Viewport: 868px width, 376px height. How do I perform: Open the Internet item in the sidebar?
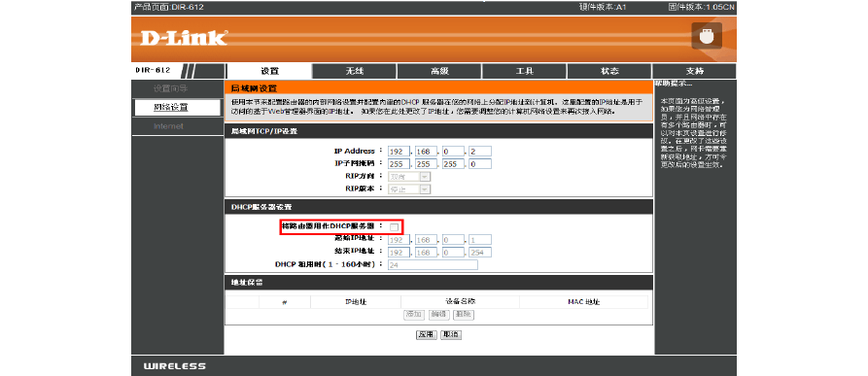pos(169,126)
